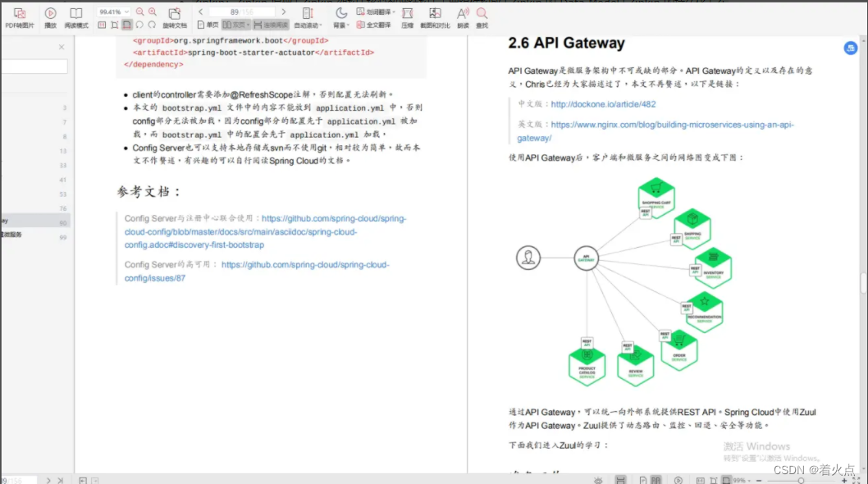The image size is (868, 484).
Task: Select outline entry with page 76
Action: point(35,208)
